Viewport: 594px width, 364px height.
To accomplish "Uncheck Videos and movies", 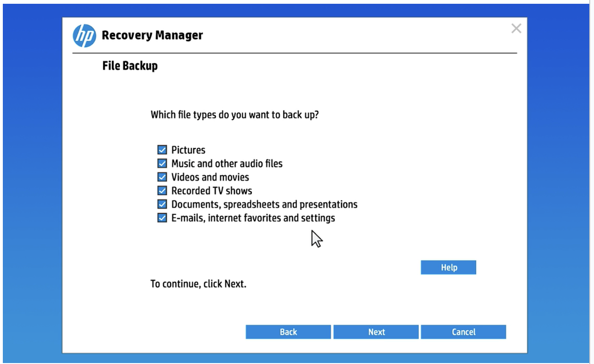I will 162,176.
